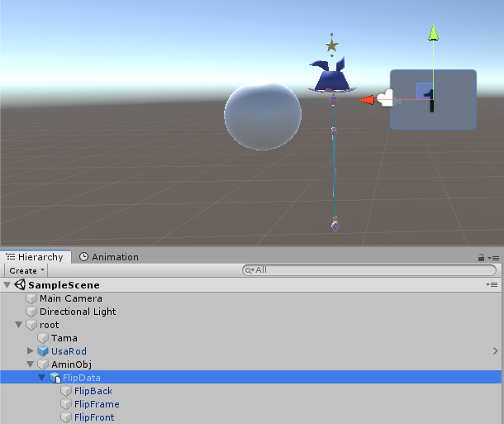Image resolution: width=504 pixels, height=424 pixels.
Task: Collapse the SampleScene foldout arrow
Action: click(x=7, y=285)
